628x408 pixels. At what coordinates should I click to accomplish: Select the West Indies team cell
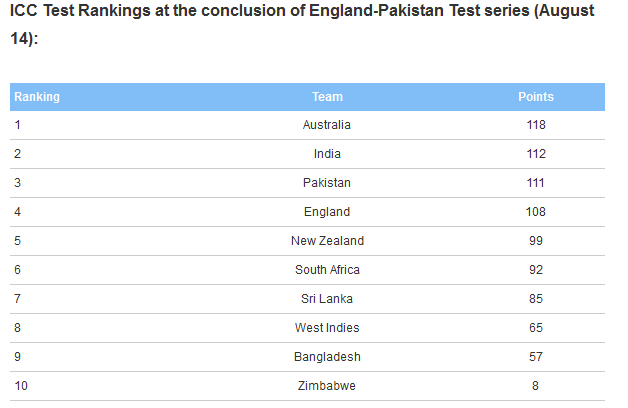327,328
